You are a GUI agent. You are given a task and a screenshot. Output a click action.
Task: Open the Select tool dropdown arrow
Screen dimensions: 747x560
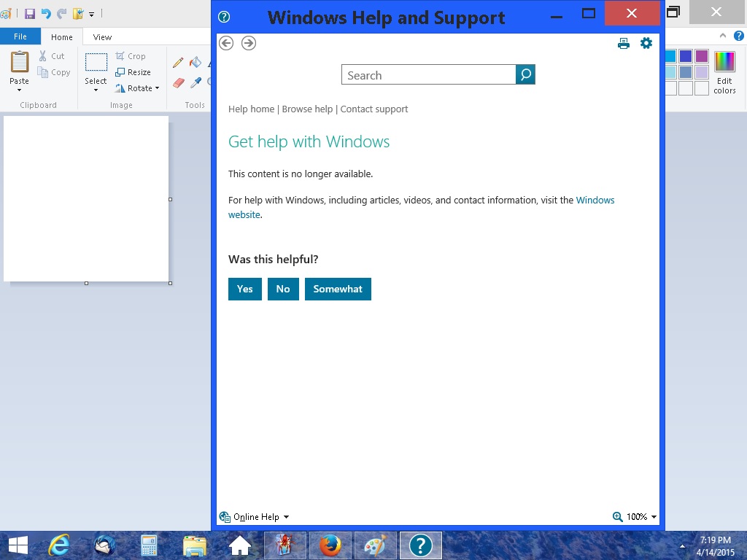(x=96, y=90)
